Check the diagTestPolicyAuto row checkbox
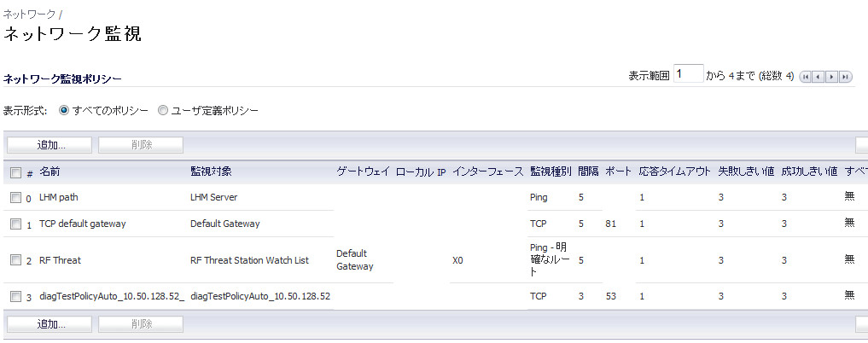Image resolution: width=868 pixels, height=343 pixels. coord(15,297)
